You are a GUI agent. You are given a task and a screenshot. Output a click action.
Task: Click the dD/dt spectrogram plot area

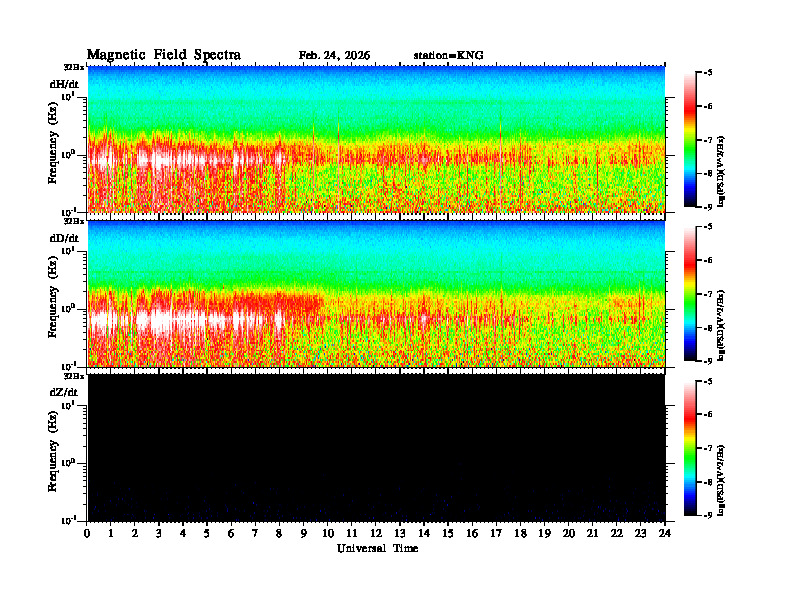[x=376, y=294]
